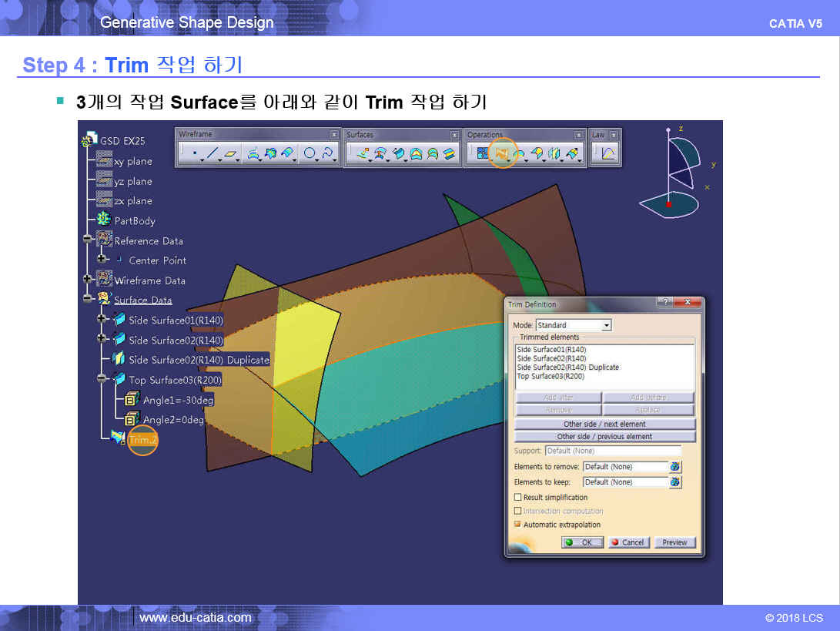
Task: Click the Circle tool in Wireframe toolbar
Action: (x=309, y=154)
